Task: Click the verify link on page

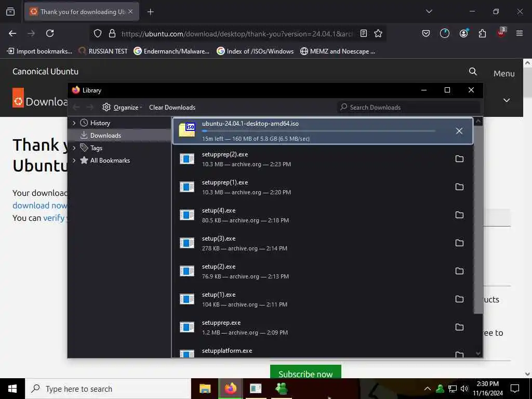Action: tap(54, 218)
